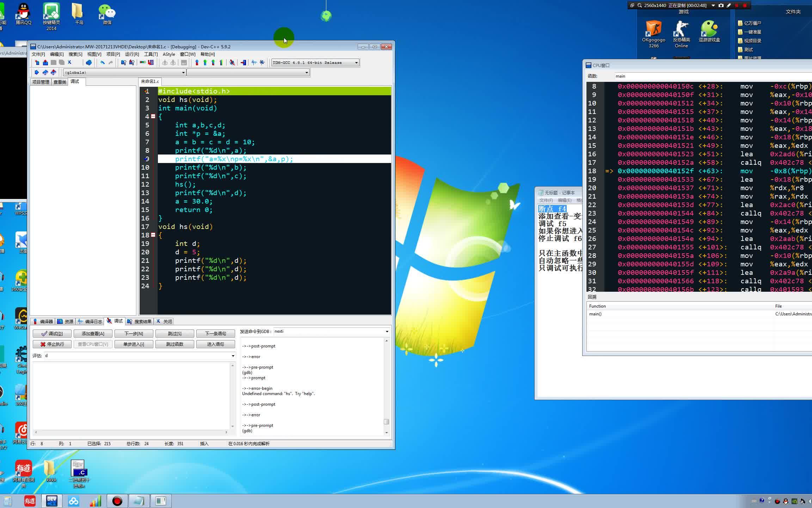Click the 停止执行 button
Image resolution: width=812 pixels, height=508 pixels.
tap(52, 344)
